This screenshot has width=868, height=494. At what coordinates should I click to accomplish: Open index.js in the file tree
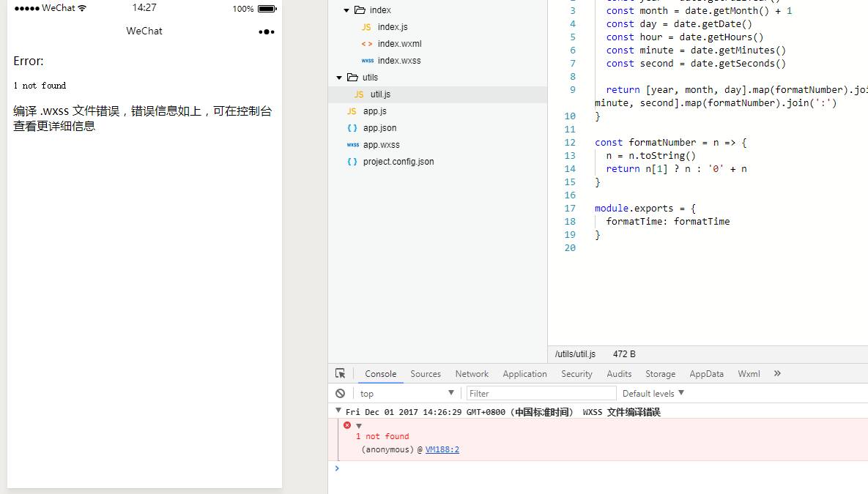(393, 27)
